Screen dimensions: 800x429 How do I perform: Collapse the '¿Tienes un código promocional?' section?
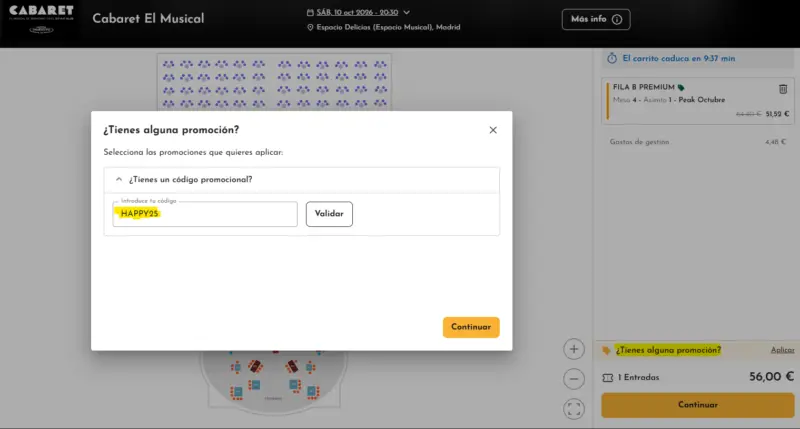(x=119, y=180)
